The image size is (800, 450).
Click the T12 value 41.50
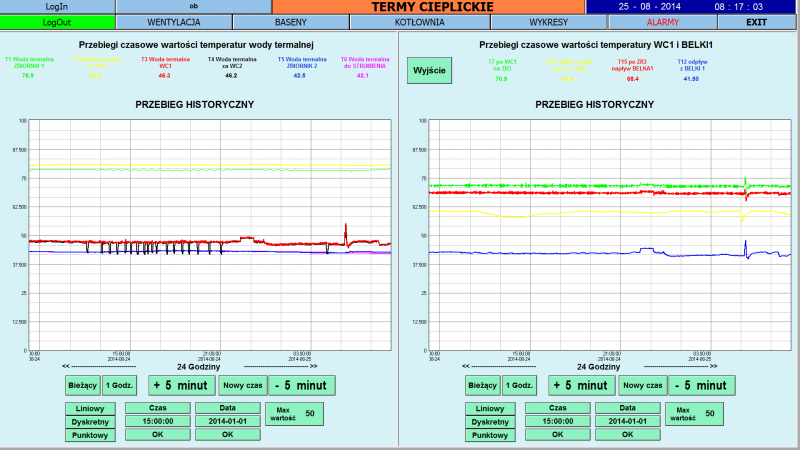click(691, 79)
